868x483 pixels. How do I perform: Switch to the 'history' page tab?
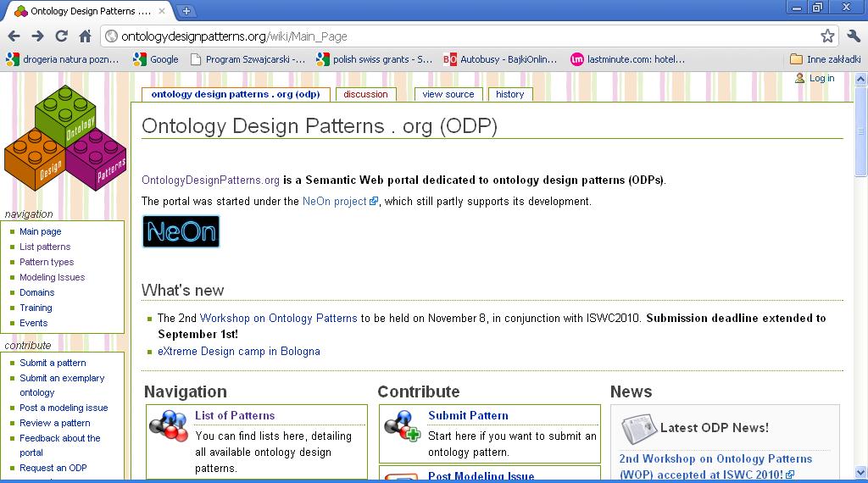point(509,95)
